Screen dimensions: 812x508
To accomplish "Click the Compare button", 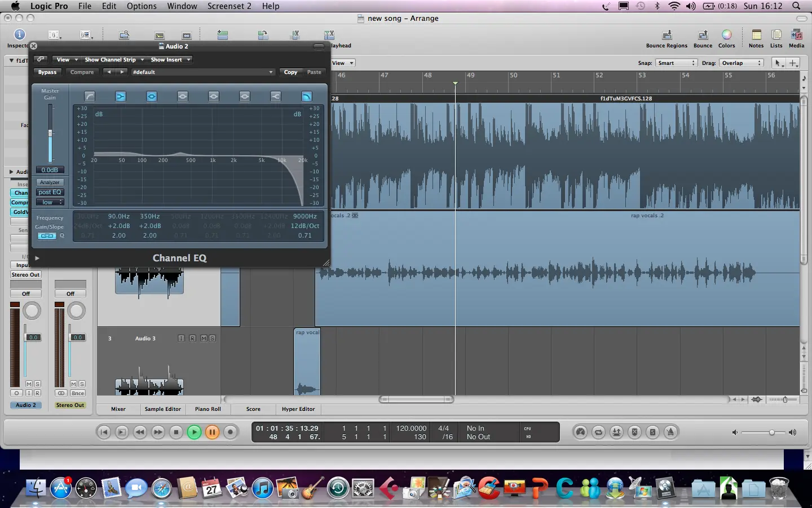I will tap(82, 72).
